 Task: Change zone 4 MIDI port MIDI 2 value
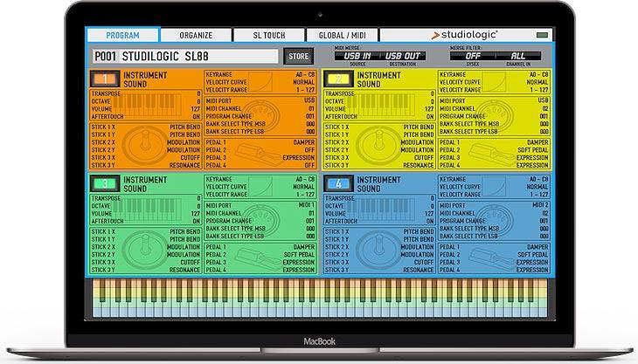click(x=540, y=205)
